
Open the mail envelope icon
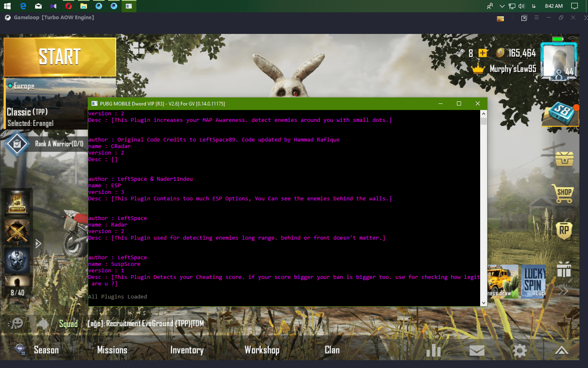point(477,350)
